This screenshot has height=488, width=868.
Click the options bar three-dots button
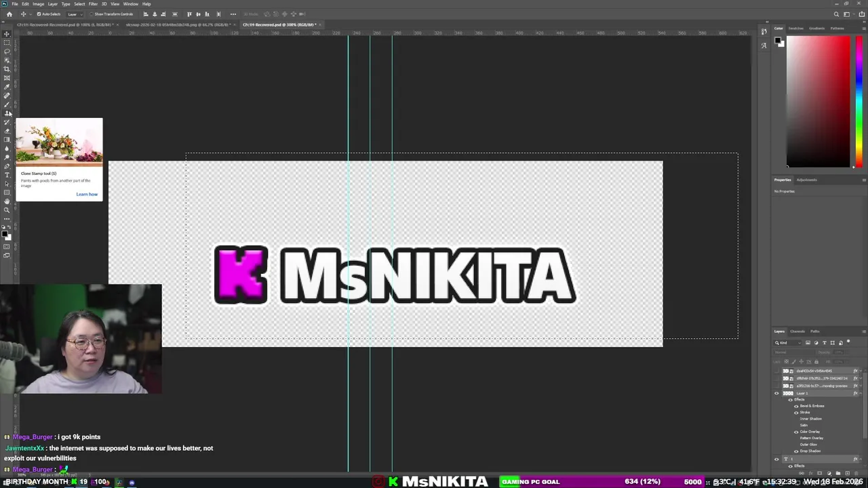233,14
